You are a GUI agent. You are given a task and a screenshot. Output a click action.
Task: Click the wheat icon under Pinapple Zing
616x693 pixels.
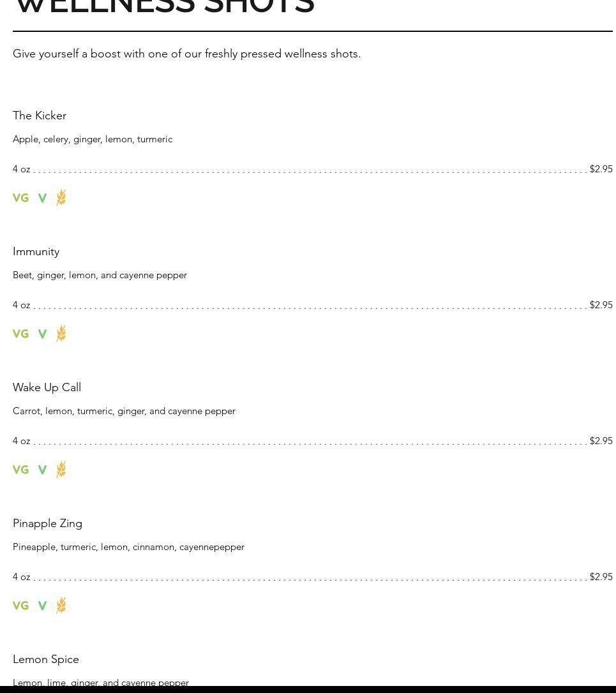click(x=61, y=605)
